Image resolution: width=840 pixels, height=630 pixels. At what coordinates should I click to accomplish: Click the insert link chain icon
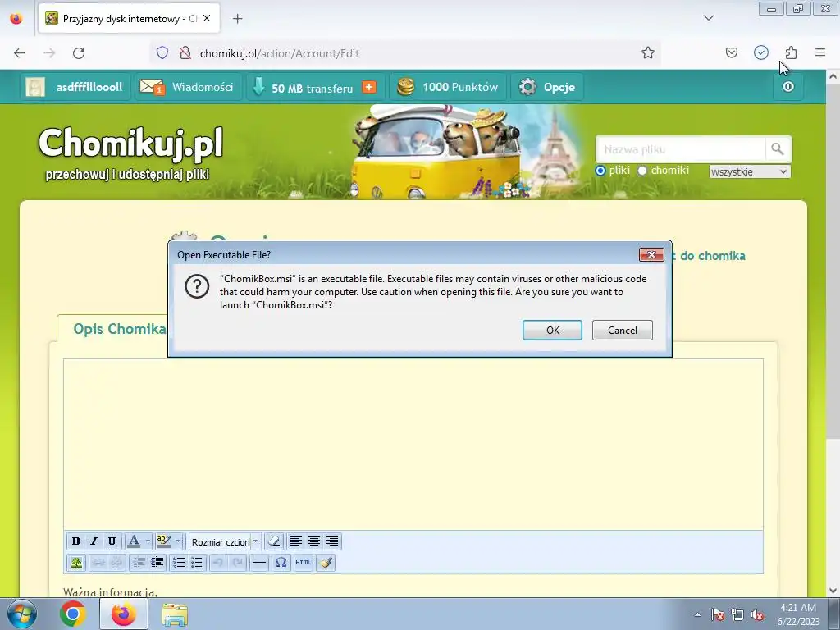pyautogui.click(x=98, y=563)
